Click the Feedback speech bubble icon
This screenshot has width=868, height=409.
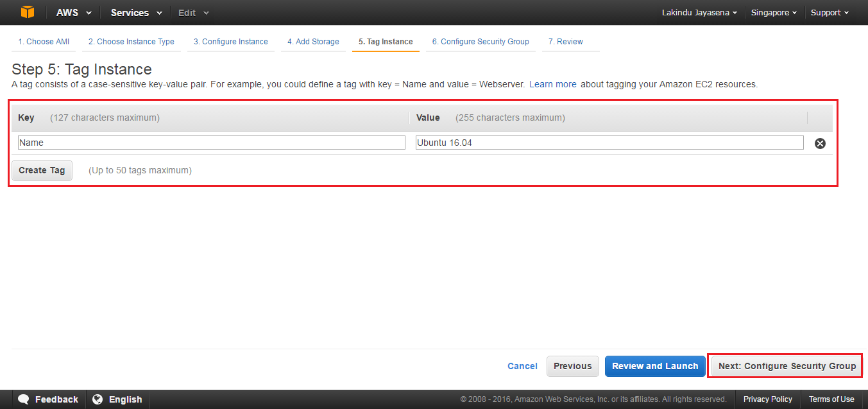(x=24, y=399)
